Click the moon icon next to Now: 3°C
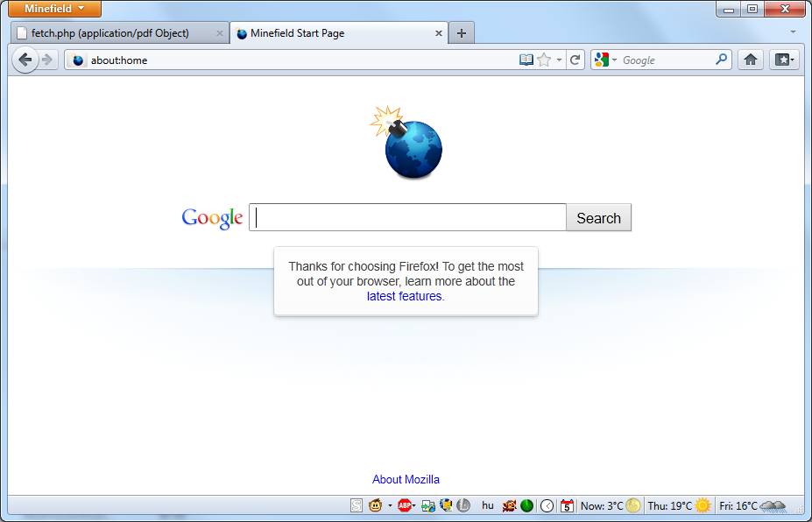The width and height of the screenshot is (812, 522). click(632, 505)
